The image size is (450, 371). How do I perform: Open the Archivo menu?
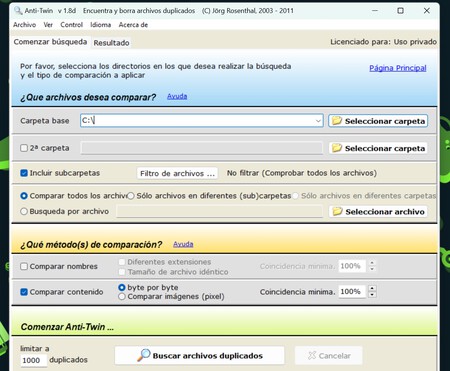tap(25, 25)
